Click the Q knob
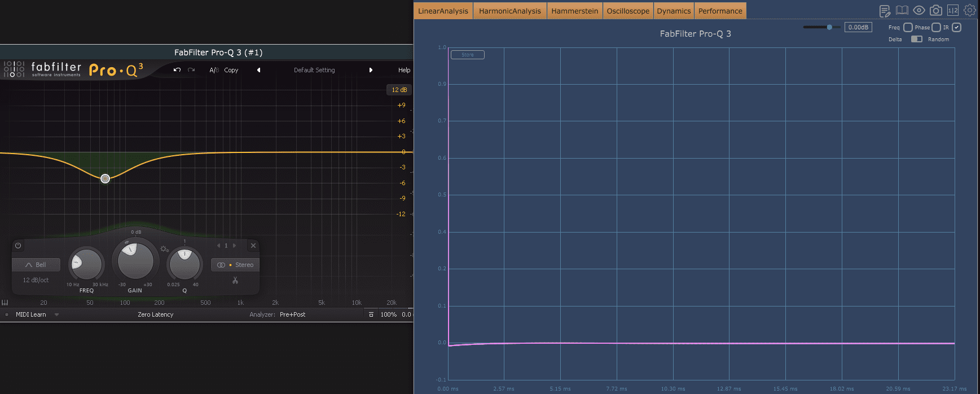This screenshot has width=980, height=394. 184,264
